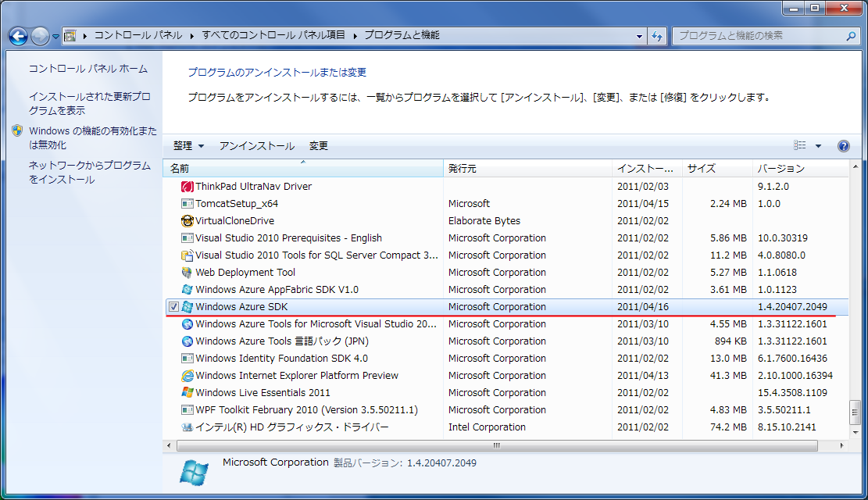Click Azure Tools 言語パック (JPN) icon
This screenshot has height=500, width=868.
[x=187, y=341]
